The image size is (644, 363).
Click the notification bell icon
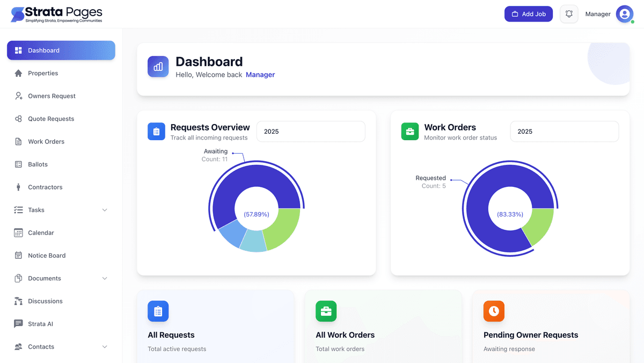pyautogui.click(x=569, y=13)
